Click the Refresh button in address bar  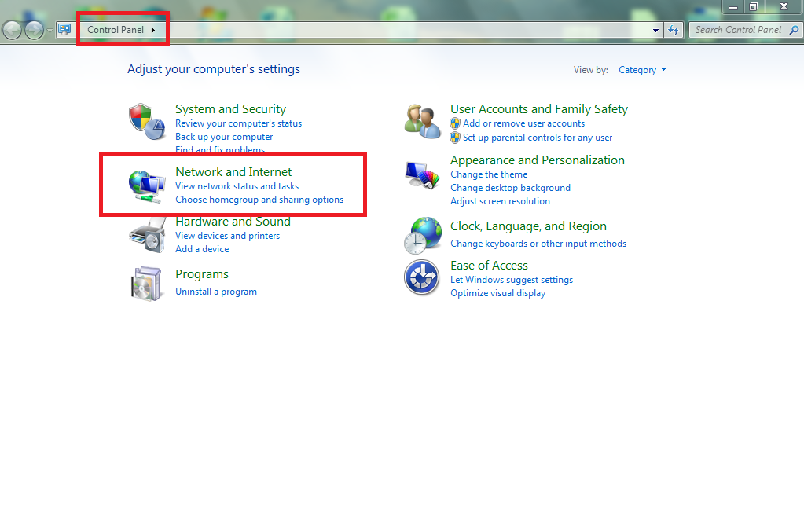[674, 30]
